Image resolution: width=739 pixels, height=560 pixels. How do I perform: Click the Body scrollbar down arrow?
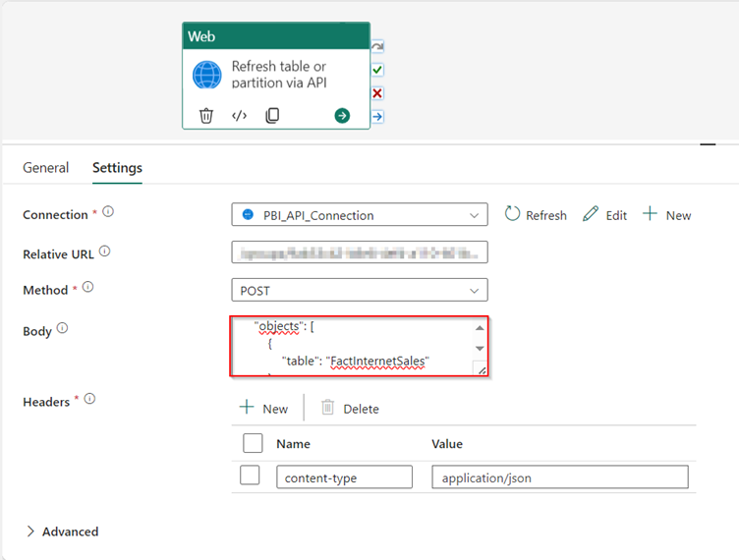[480, 349]
